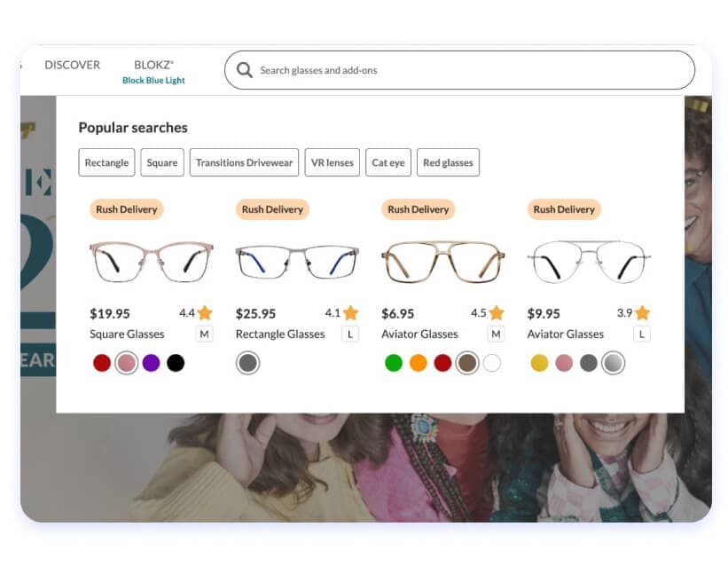Choose the yellow swatch on $9.95 Aviator

(539, 363)
